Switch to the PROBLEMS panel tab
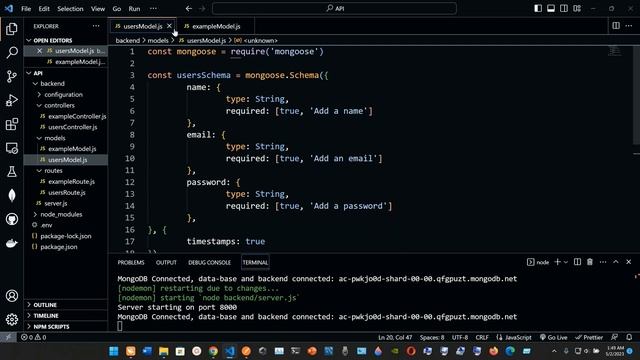This screenshot has width=640, height=360. click(131, 262)
